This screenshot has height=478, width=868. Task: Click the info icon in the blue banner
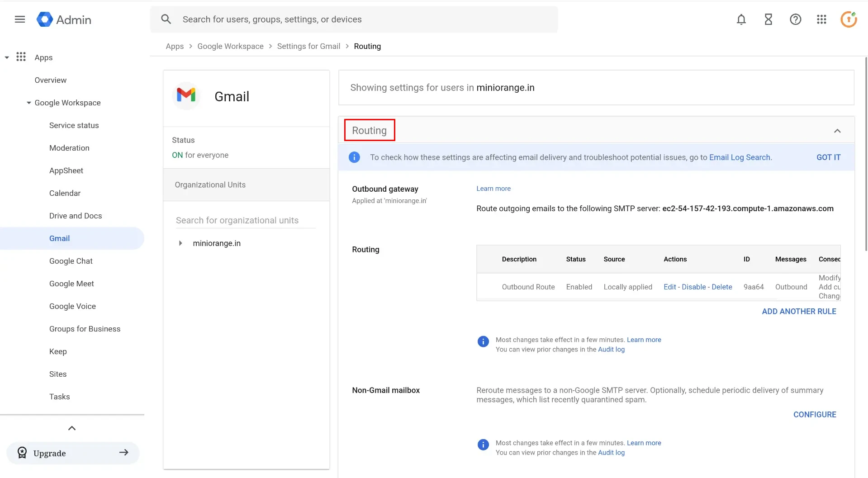354,157
